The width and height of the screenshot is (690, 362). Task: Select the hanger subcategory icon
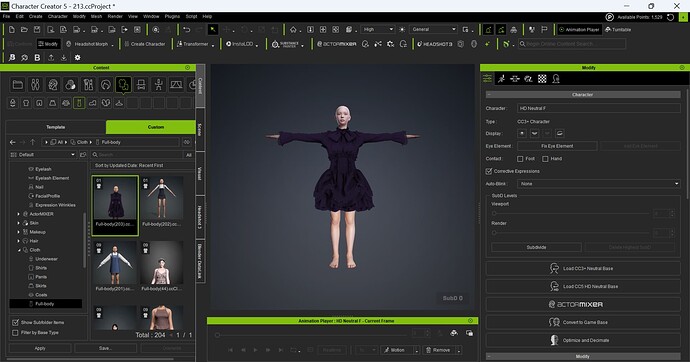(119, 103)
